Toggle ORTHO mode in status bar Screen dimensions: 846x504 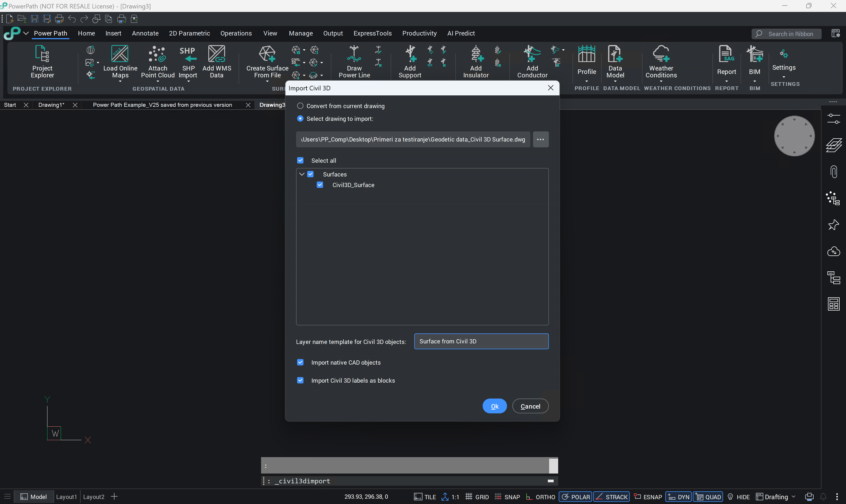[x=540, y=497]
